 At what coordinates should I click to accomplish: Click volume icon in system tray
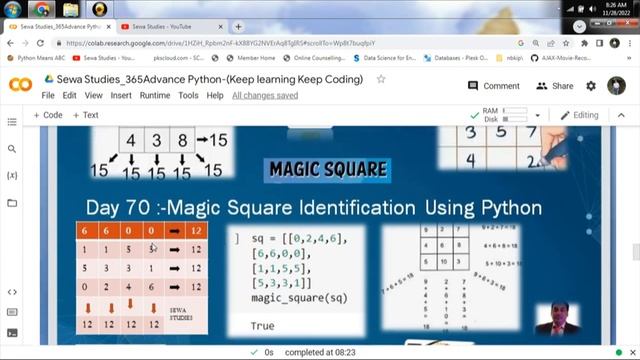click(593, 9)
